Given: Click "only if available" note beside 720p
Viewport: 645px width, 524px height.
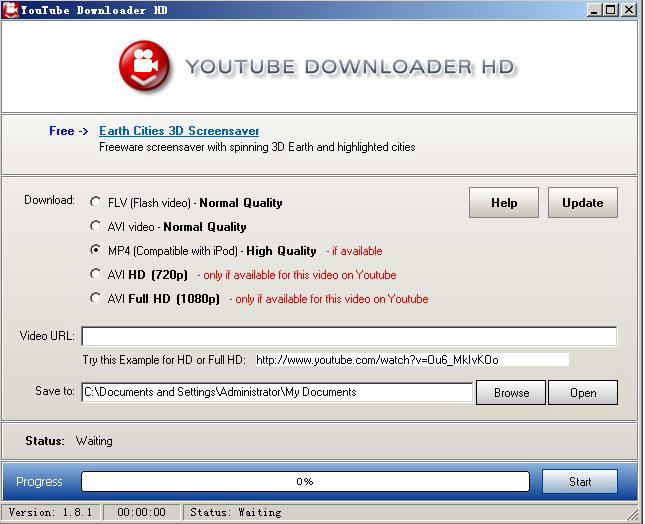Looking at the screenshot, I should pos(297,275).
